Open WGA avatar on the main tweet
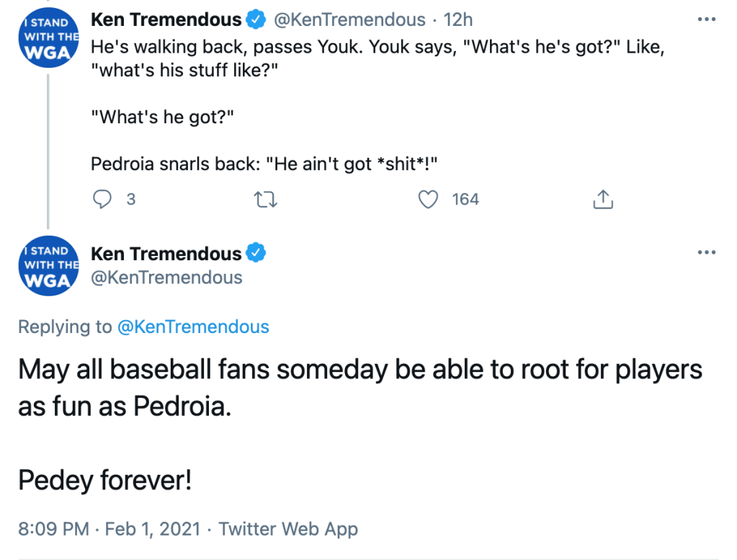 (x=48, y=266)
